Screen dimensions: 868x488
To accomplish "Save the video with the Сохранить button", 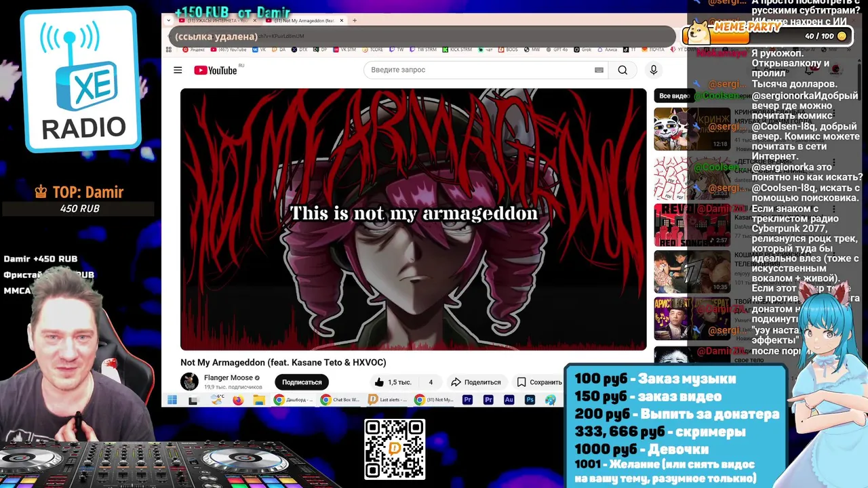I will [x=539, y=382].
